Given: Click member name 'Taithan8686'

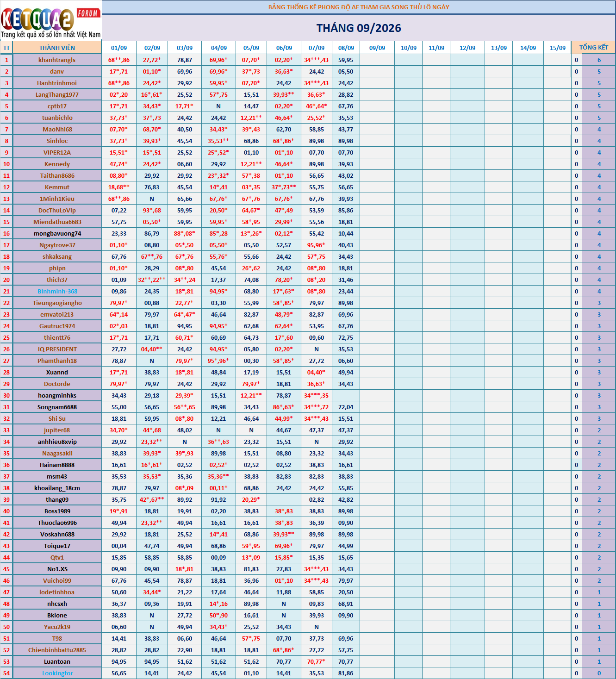Looking at the screenshot, I should (57, 176).
